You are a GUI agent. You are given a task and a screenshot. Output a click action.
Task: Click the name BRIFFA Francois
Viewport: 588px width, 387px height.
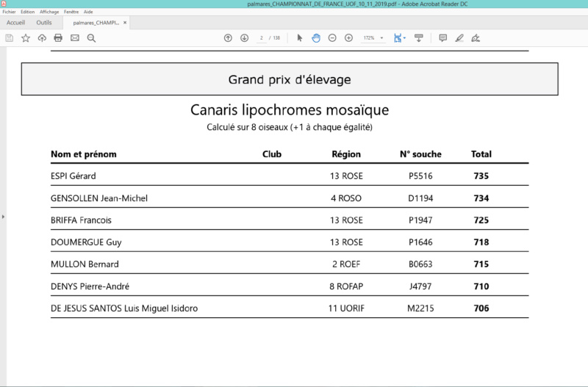point(81,220)
